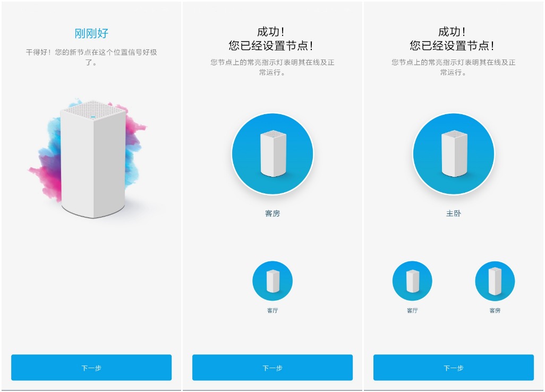This screenshot has height=392, width=545.
Task: Click the blue 刚刚好 heading
Action: [x=91, y=33]
